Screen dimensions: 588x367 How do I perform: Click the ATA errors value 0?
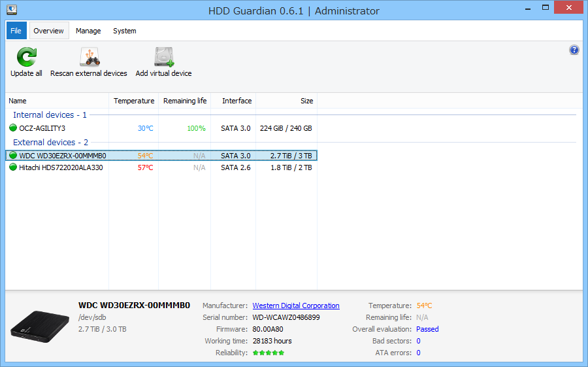pyautogui.click(x=419, y=353)
